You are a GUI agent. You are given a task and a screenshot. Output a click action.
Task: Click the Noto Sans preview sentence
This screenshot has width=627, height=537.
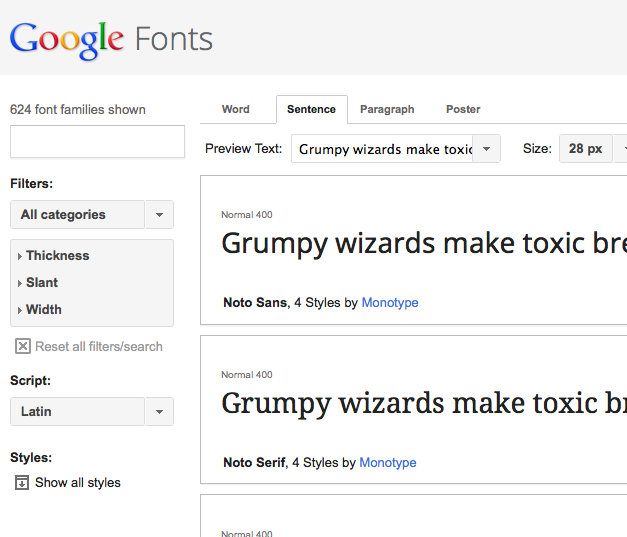424,244
